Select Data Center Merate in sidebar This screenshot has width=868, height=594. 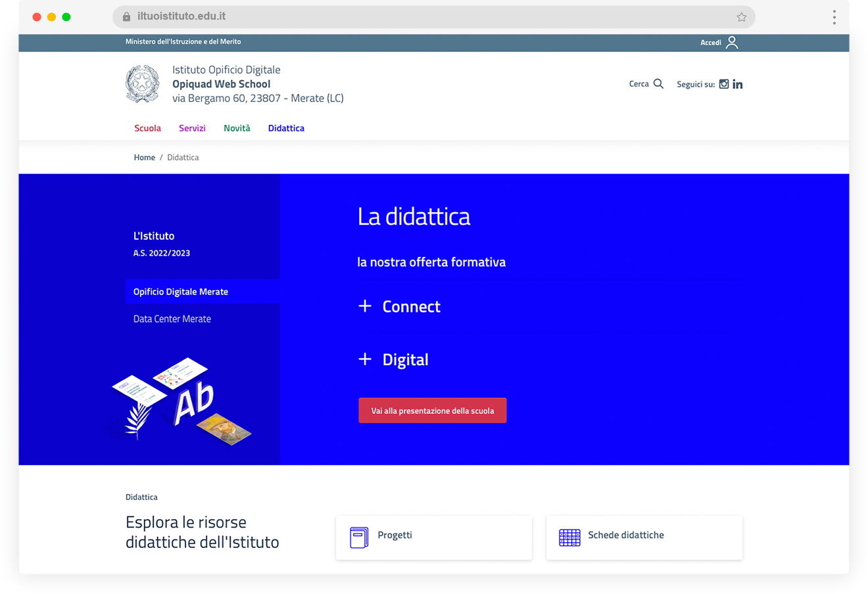tap(172, 319)
